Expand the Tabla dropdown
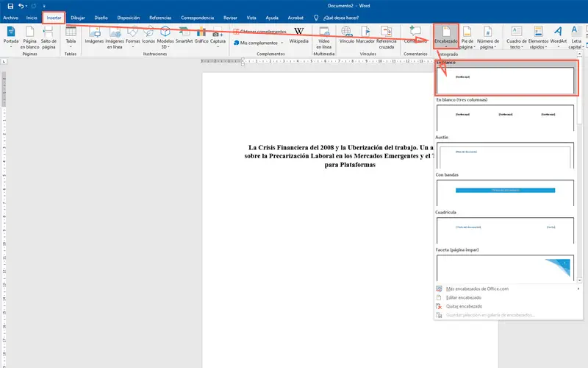588x368 pixels. (71, 37)
